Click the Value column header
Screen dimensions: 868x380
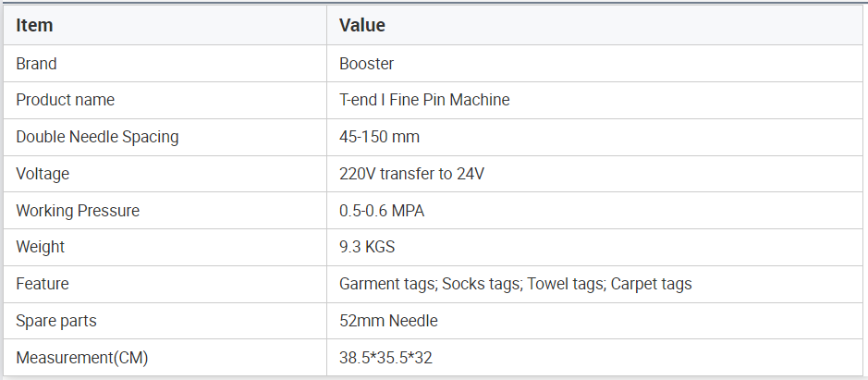tap(362, 26)
